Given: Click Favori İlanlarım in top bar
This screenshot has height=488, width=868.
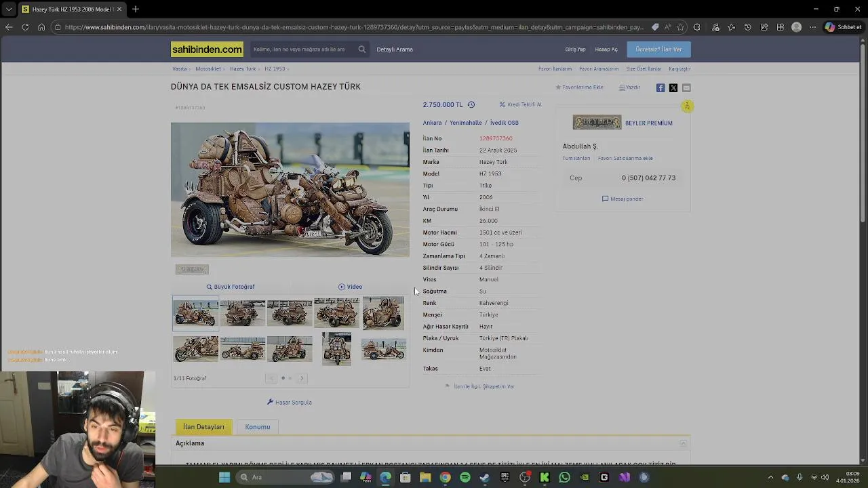Looking at the screenshot, I should 555,68.
